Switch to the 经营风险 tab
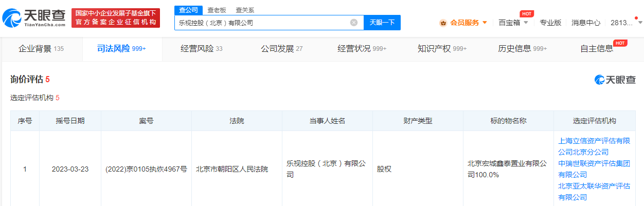Viewport: 644px width, 206px height. tap(202, 49)
